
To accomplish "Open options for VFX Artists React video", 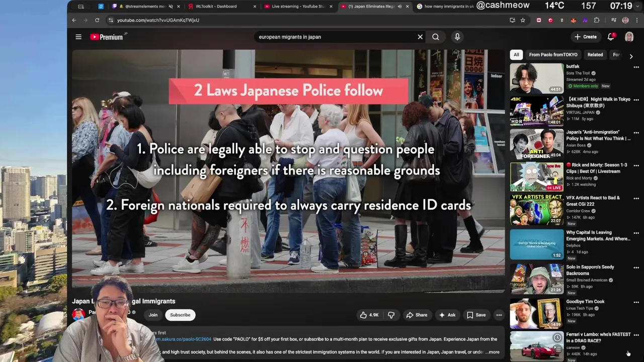I will point(636,198).
